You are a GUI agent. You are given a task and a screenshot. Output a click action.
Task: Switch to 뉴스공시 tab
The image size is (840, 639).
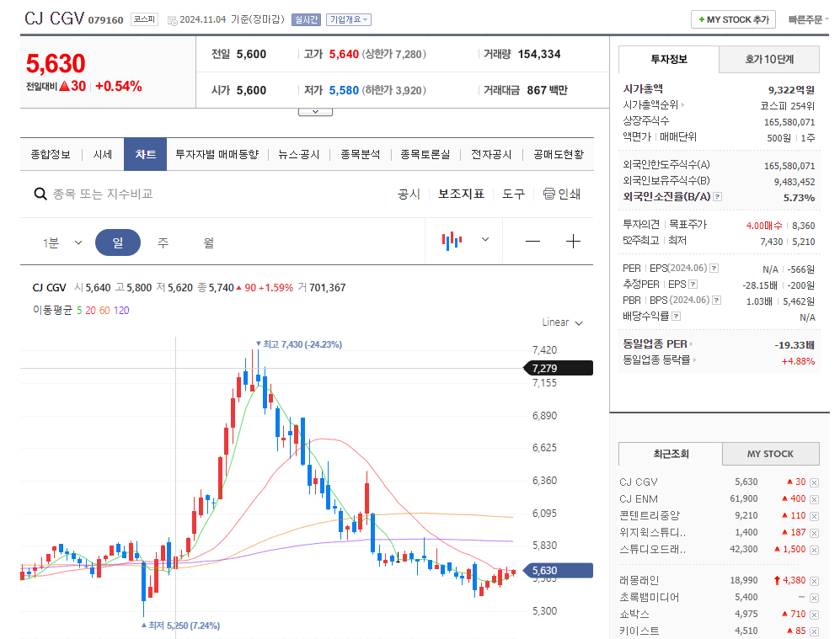299,155
